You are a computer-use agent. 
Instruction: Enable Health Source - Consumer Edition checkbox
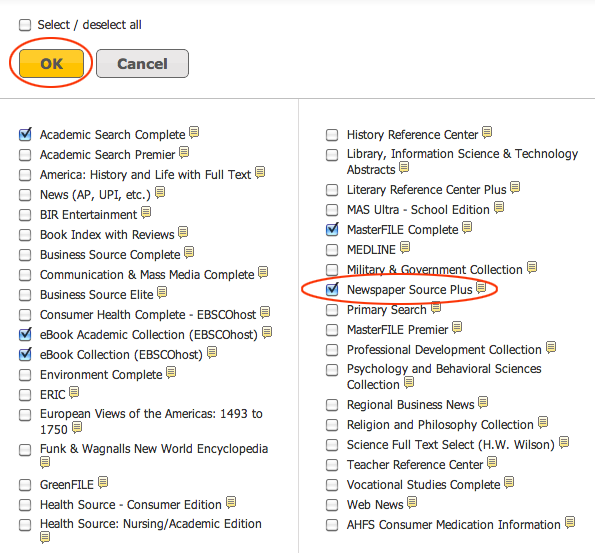25,505
